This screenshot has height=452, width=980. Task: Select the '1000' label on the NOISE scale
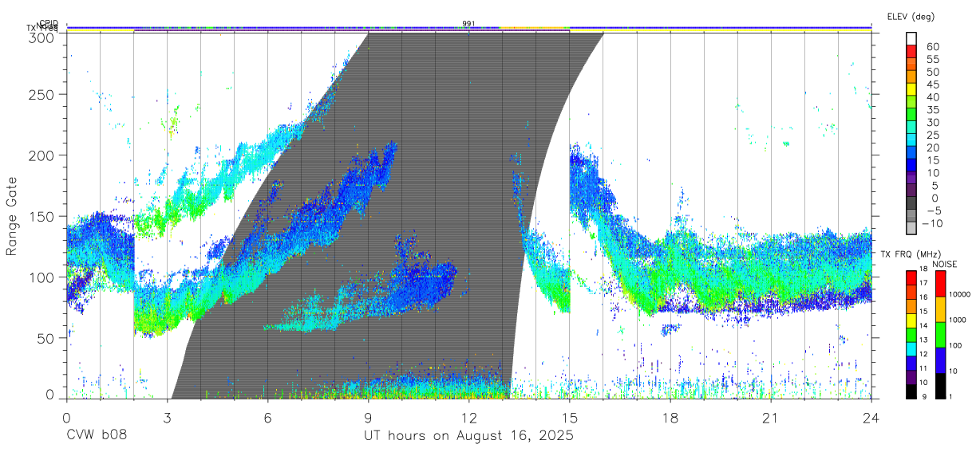click(x=958, y=320)
